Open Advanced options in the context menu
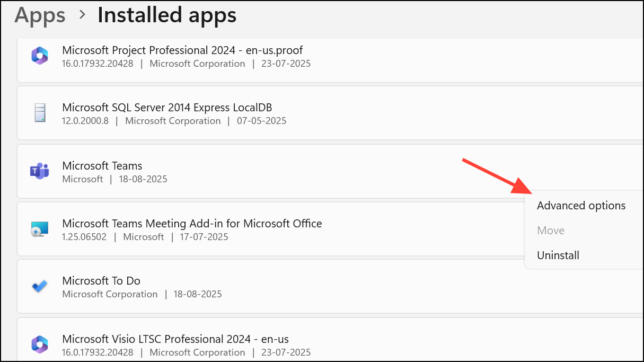The image size is (644, 362). [581, 206]
